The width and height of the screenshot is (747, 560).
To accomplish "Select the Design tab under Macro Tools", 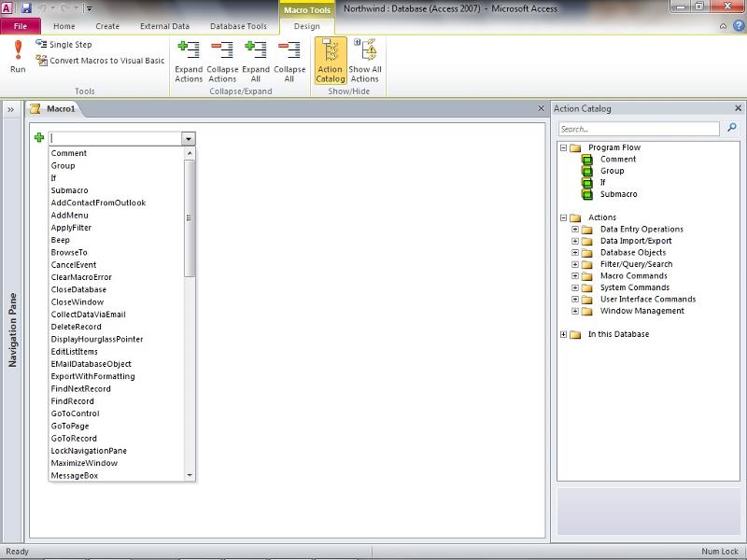I will point(307,26).
